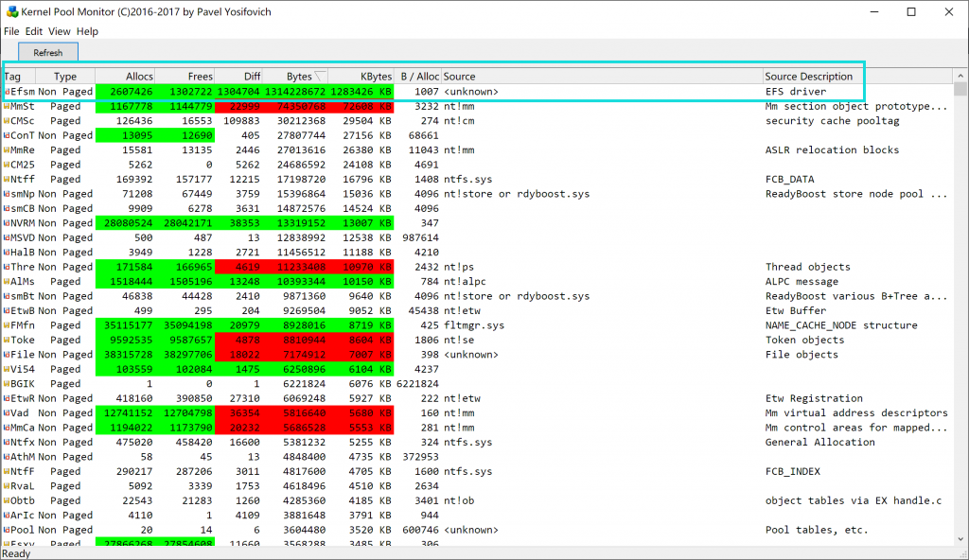Sort by the Type column header

click(65, 77)
